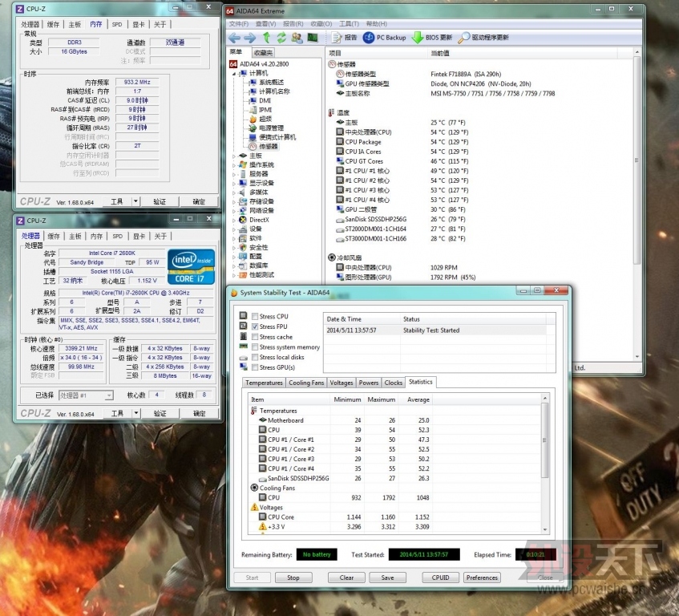Select 计算机名称 in the AIDA64 tree

[x=270, y=91]
